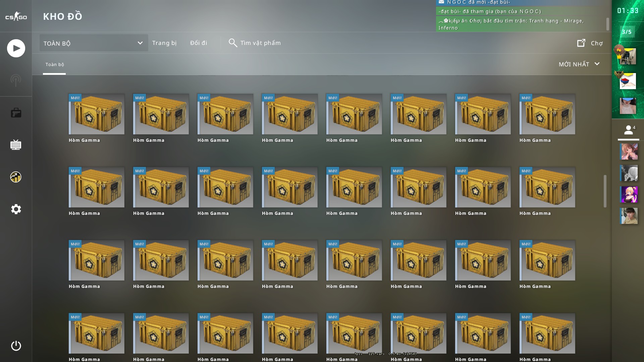This screenshot has width=644, height=362.
Task: Open the Watch TV icon
Action: click(x=16, y=145)
